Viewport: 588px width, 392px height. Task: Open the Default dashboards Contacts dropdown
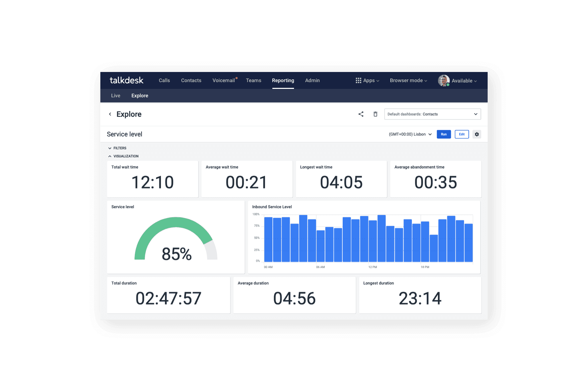[432, 114]
